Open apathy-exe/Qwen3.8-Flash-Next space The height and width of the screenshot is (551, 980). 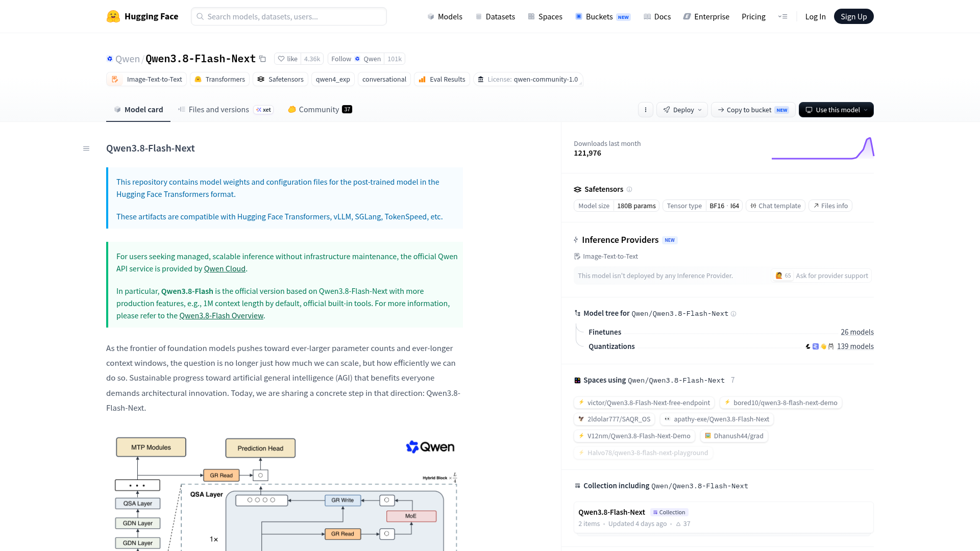pos(717,419)
